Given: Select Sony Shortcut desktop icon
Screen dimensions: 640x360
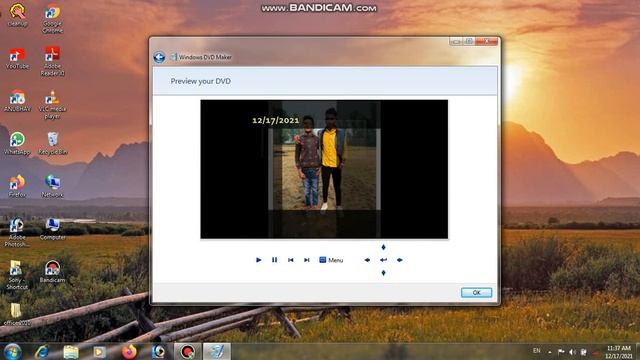Looking at the screenshot, I should [x=17, y=275].
